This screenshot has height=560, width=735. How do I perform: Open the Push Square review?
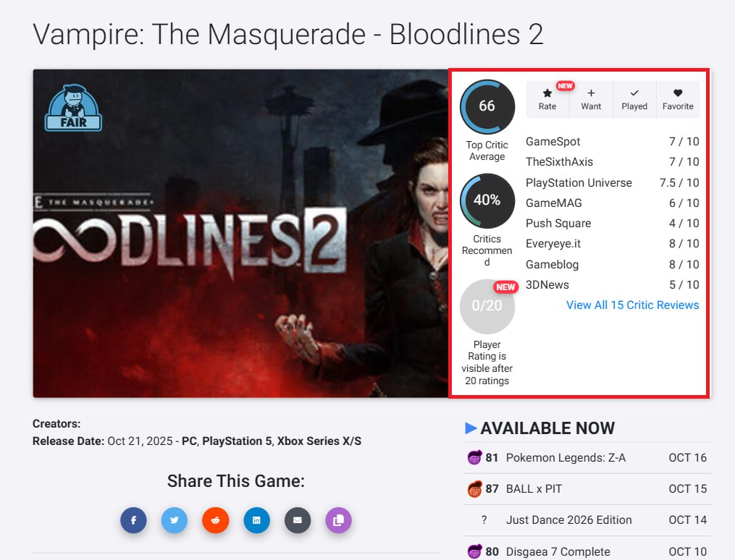click(x=612, y=224)
